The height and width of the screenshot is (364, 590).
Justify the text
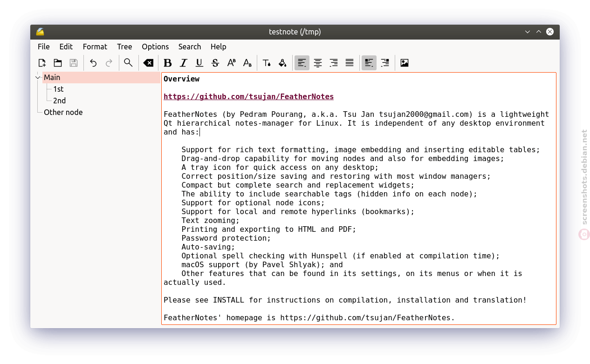pos(350,63)
